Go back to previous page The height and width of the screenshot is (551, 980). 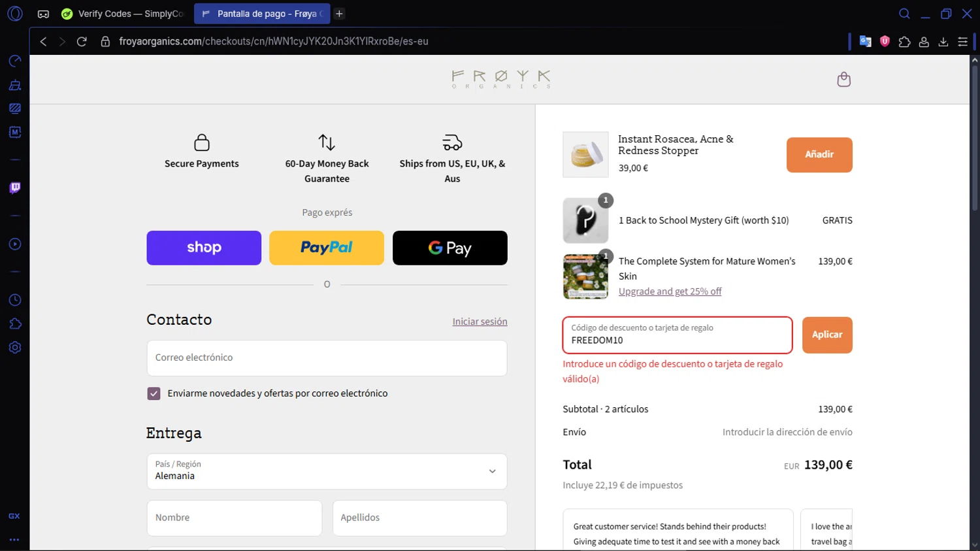point(43,41)
